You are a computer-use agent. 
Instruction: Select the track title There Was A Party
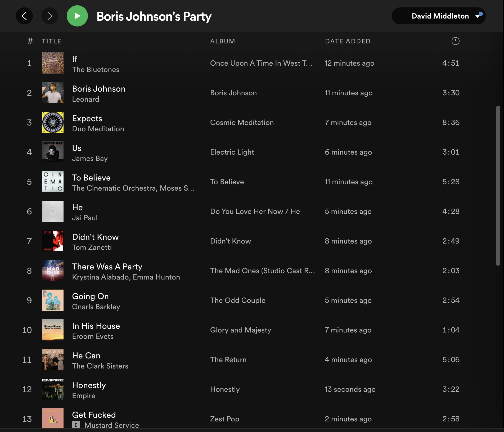pos(107,267)
